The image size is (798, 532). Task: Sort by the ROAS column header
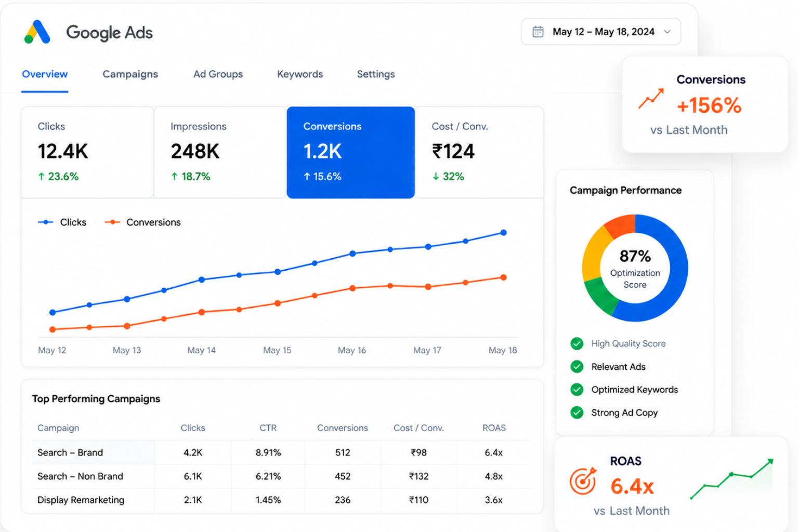pos(494,428)
